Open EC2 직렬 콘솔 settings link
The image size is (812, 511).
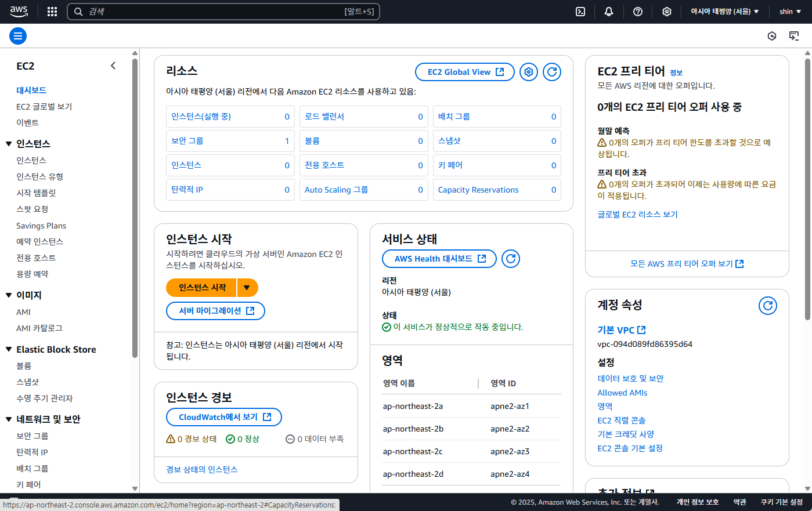click(622, 421)
